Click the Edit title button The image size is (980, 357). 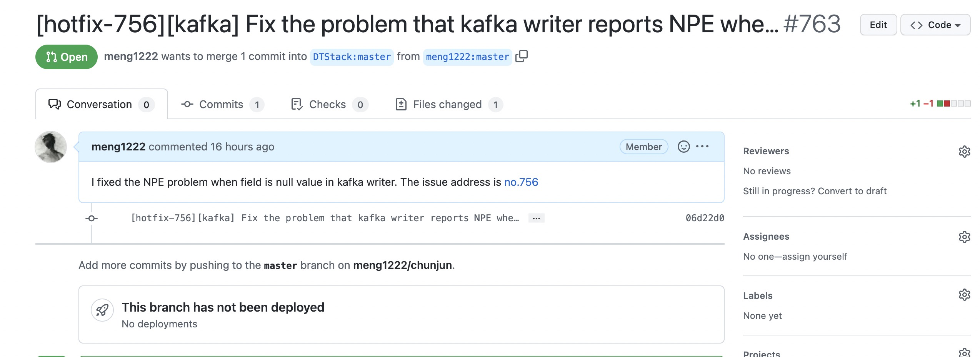[878, 25]
